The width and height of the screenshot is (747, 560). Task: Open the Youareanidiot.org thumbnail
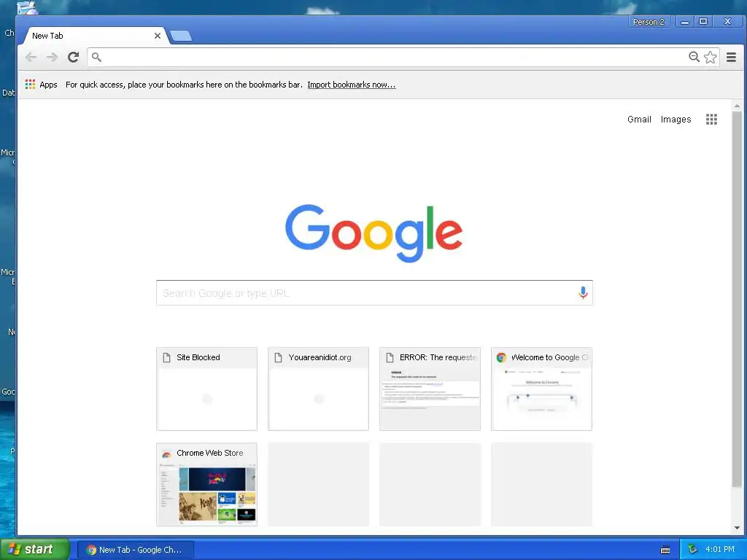pyautogui.click(x=318, y=389)
